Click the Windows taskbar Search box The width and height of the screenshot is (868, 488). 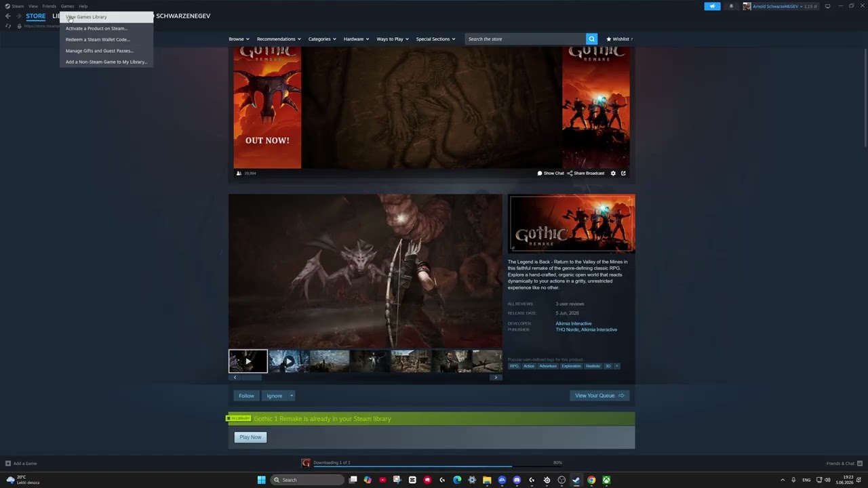[x=307, y=480]
